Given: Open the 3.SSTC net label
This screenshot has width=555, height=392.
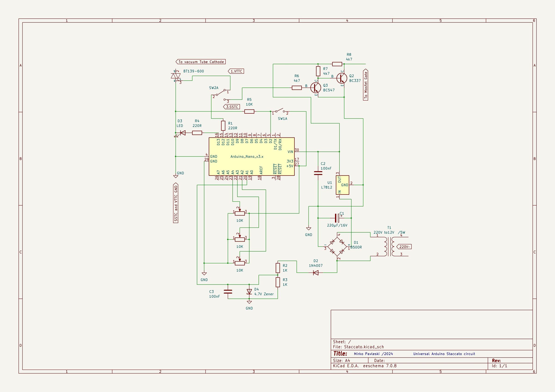Looking at the screenshot, I should pos(232,106).
